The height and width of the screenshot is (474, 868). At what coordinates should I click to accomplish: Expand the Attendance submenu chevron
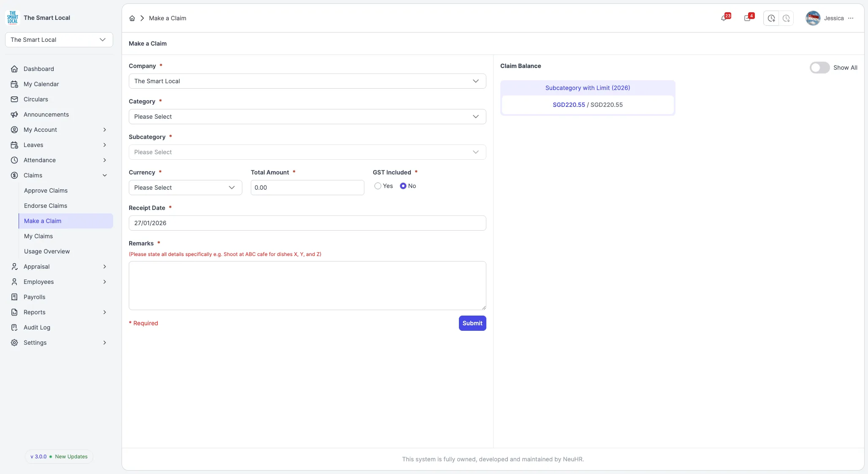point(105,160)
